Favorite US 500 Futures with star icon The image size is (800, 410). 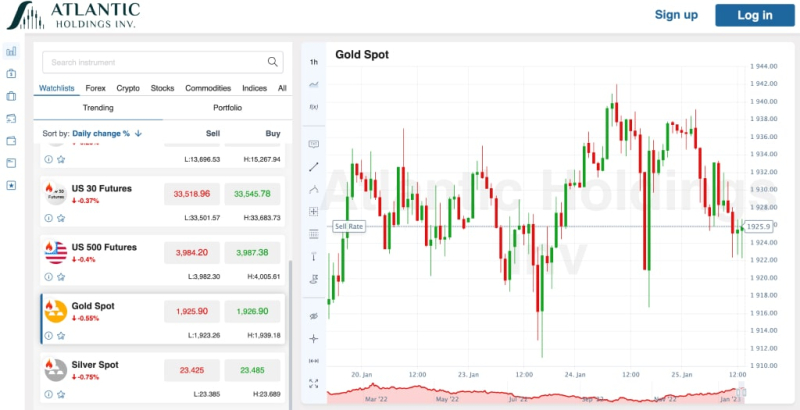tap(61, 277)
